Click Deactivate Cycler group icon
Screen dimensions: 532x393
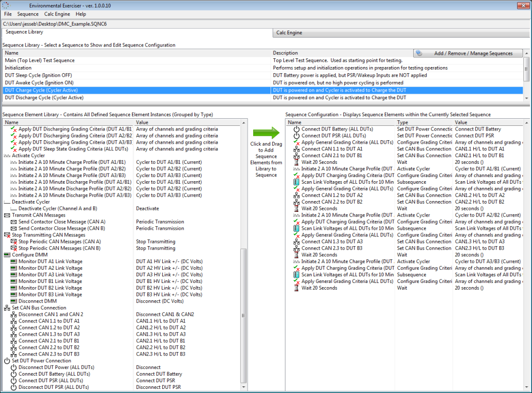pyautogui.click(x=7, y=202)
